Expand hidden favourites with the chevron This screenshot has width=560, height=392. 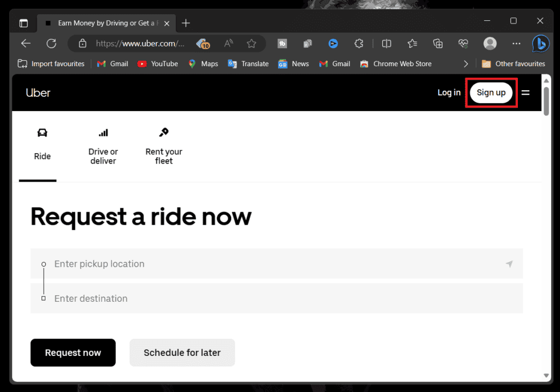tap(466, 63)
